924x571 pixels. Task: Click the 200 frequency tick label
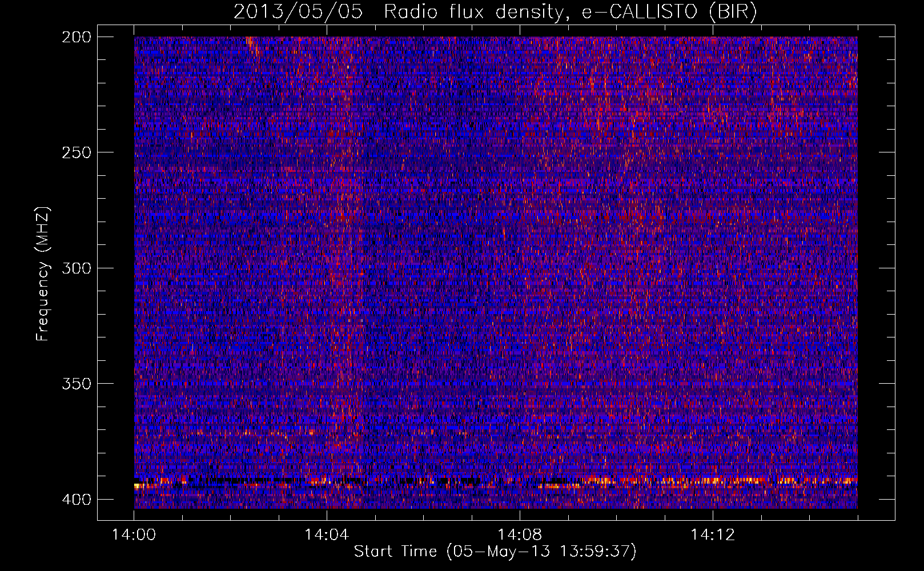pyautogui.click(x=76, y=37)
